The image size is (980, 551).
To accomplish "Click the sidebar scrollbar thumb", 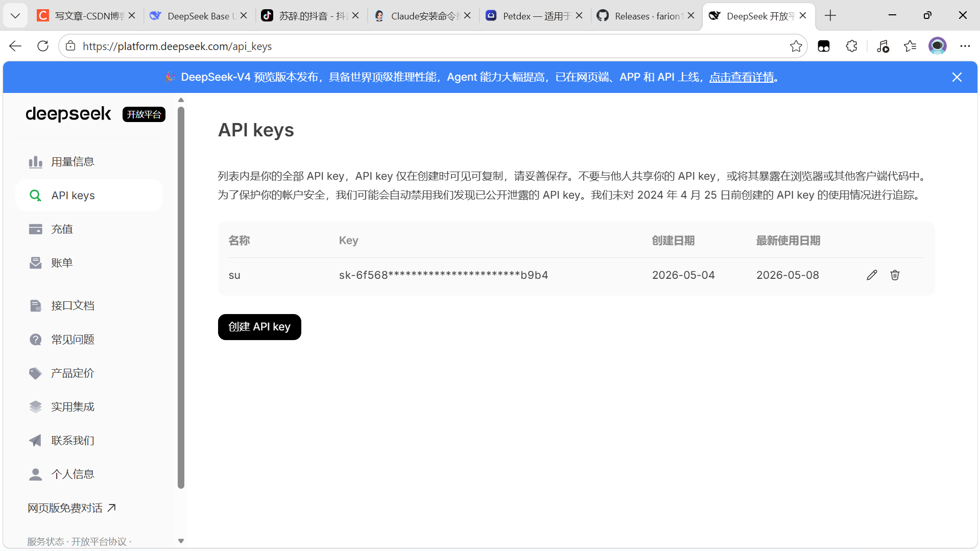I will tap(181, 298).
